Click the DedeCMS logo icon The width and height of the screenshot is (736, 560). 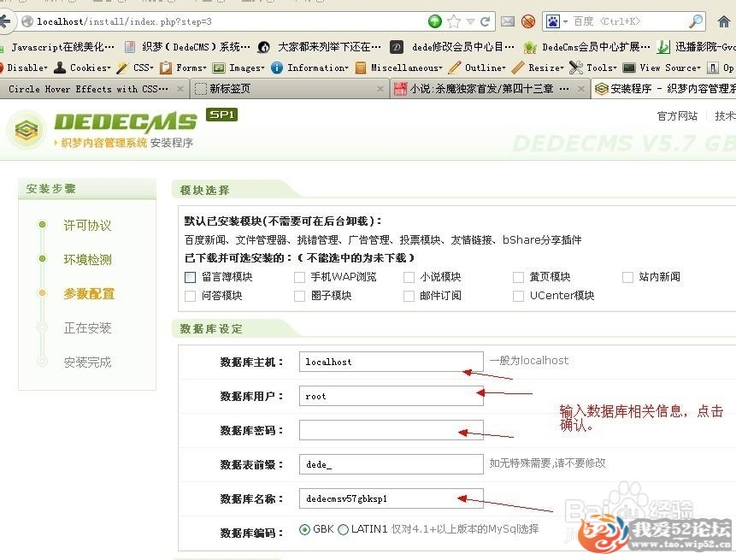click(x=26, y=130)
